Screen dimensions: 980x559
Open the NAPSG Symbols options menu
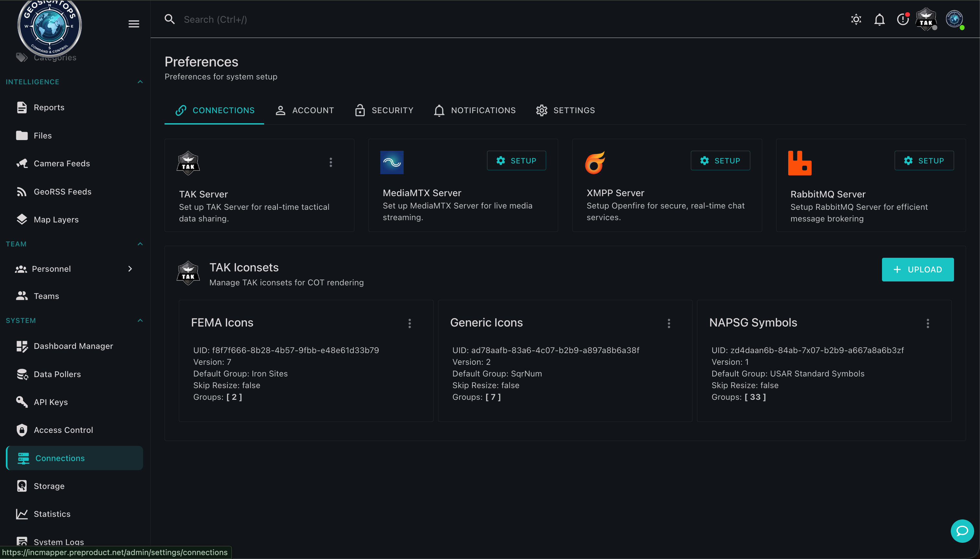click(928, 323)
